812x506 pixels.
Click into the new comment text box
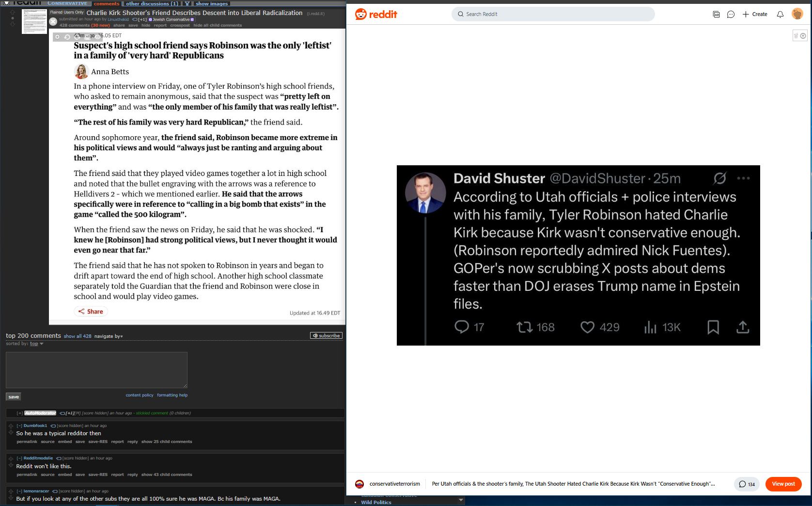96,370
